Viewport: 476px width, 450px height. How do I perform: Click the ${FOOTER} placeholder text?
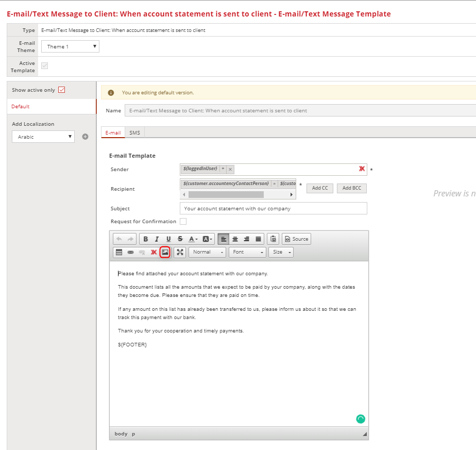(x=132, y=344)
